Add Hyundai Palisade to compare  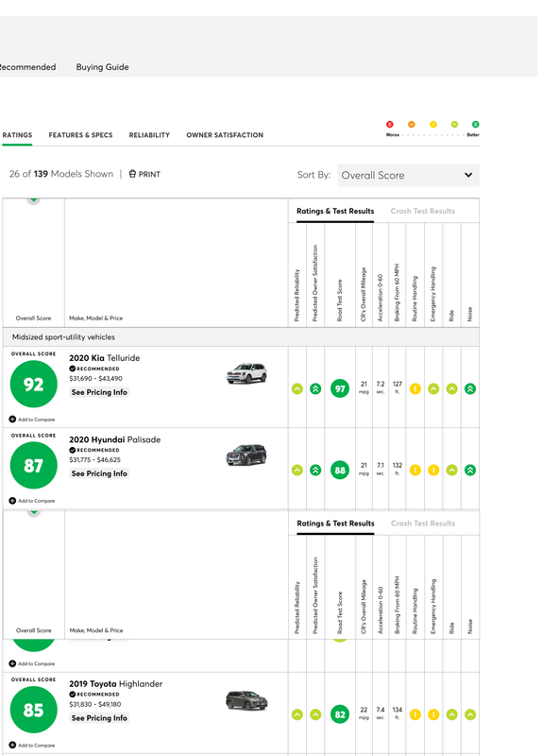pyautogui.click(x=32, y=501)
